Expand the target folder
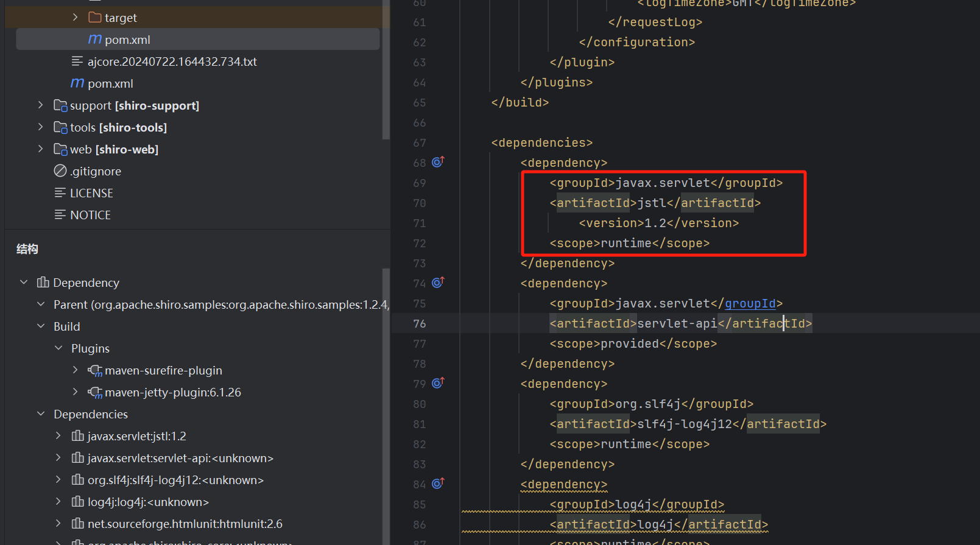The width and height of the screenshot is (980, 545). pos(76,18)
